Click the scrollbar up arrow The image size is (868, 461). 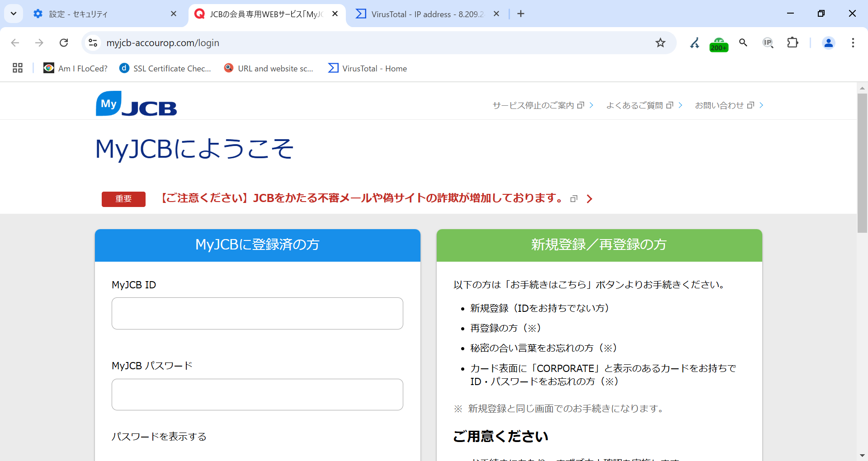pos(862,88)
